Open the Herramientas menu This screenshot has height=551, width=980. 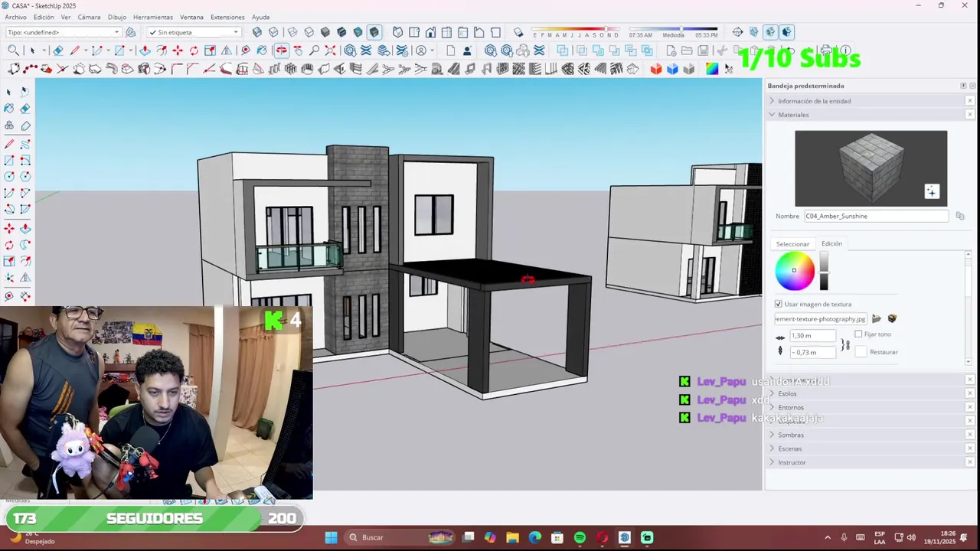click(153, 17)
